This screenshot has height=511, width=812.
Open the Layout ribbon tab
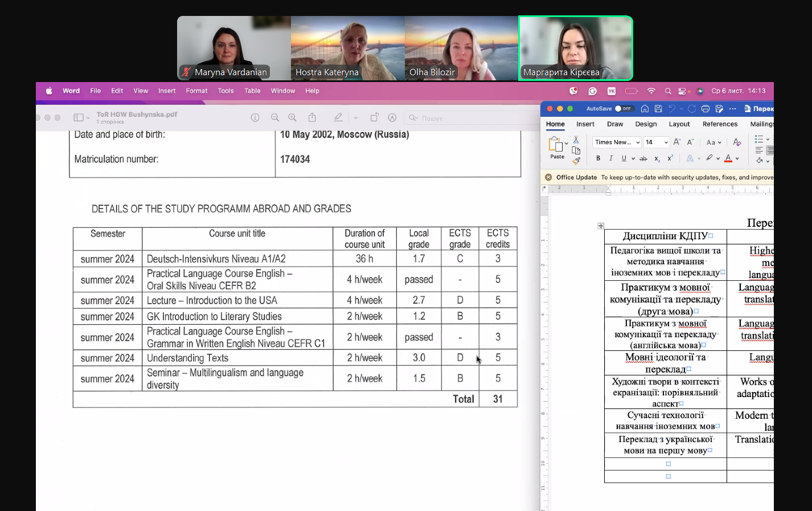679,124
